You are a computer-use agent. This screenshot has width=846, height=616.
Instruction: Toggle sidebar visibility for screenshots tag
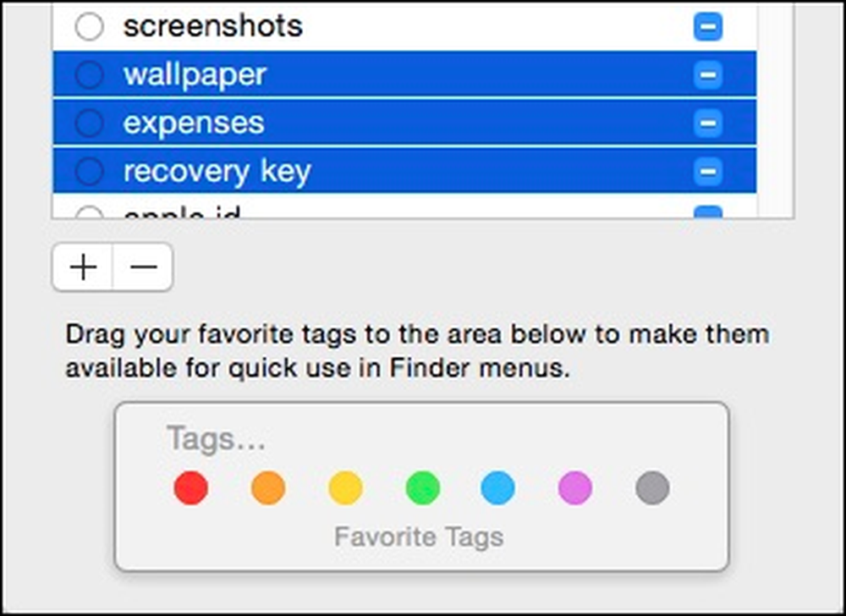708,26
